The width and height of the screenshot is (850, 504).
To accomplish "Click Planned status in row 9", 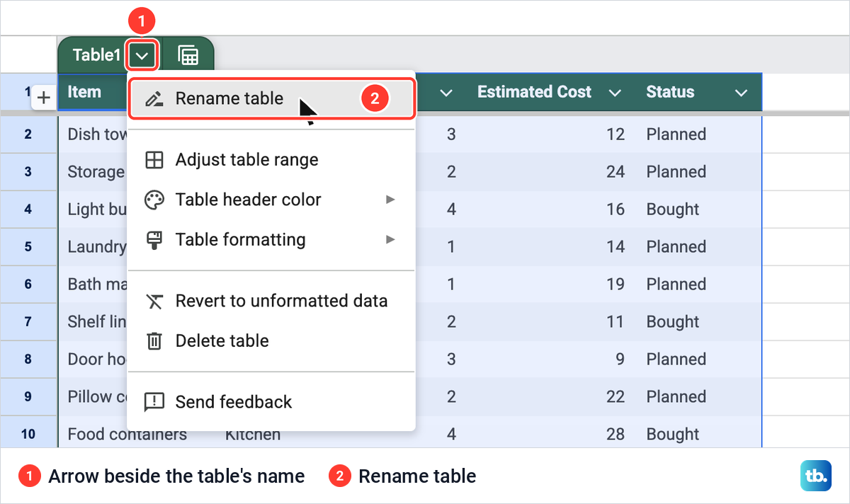I will pyautogui.click(x=676, y=397).
